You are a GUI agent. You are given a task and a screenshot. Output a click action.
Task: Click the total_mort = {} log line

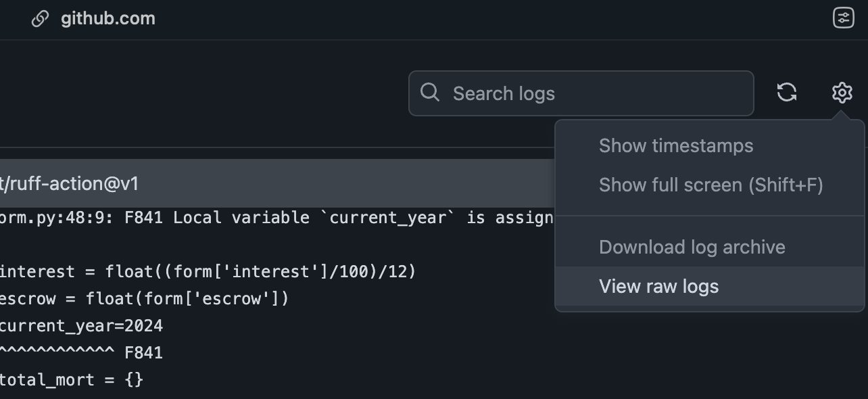pos(71,380)
